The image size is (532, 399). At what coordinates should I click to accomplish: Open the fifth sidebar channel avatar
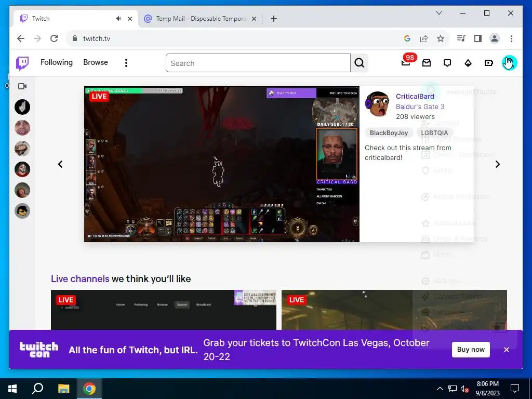tap(22, 190)
